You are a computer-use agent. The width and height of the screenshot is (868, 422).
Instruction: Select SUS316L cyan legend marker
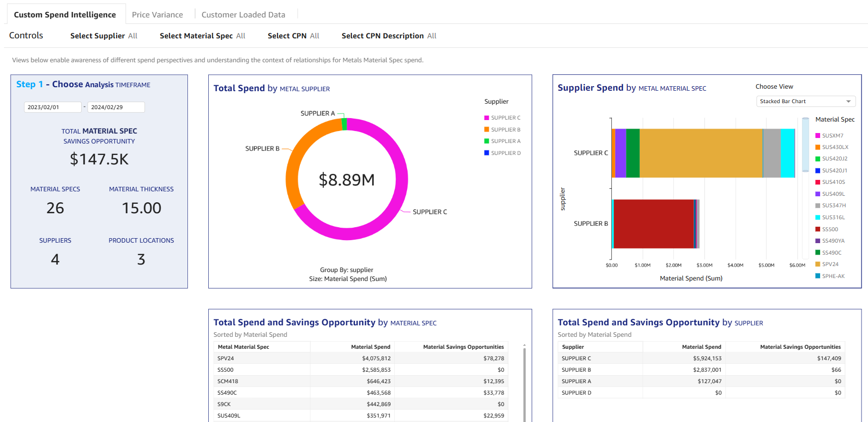[818, 218]
